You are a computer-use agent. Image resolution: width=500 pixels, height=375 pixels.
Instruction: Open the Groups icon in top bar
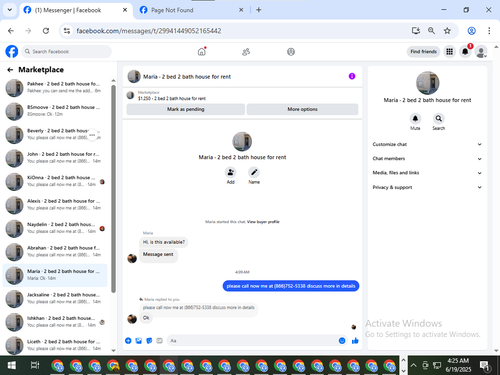(x=291, y=52)
